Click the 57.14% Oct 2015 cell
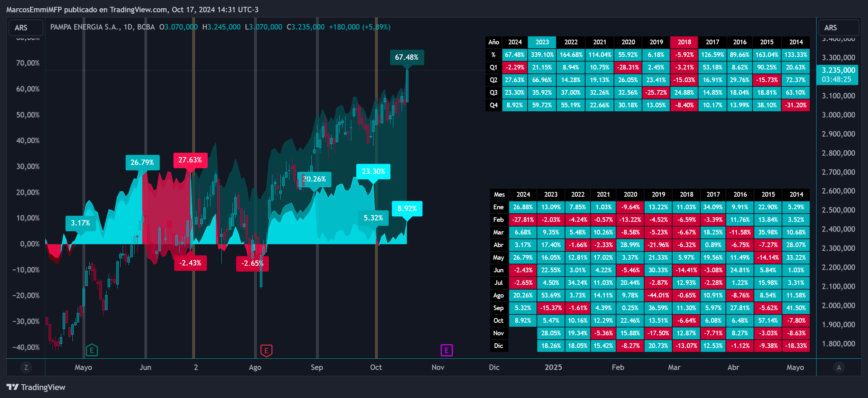This screenshot has width=868, height=398. pos(768,321)
